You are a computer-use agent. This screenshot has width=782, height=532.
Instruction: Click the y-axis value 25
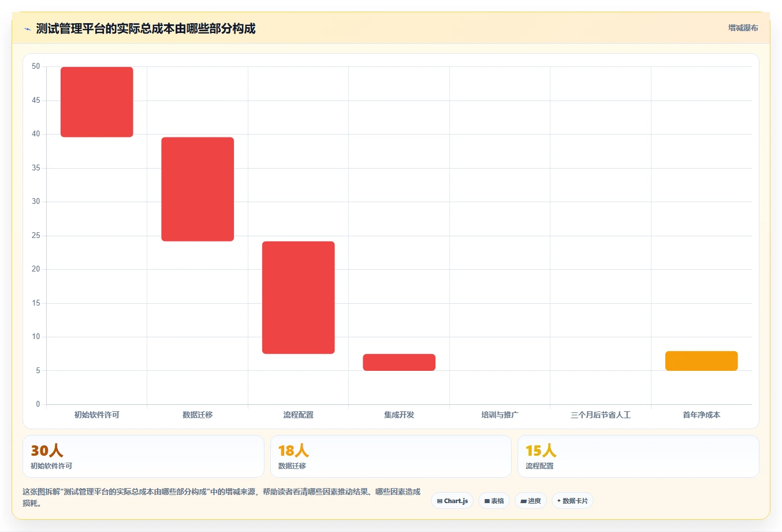pos(36,236)
